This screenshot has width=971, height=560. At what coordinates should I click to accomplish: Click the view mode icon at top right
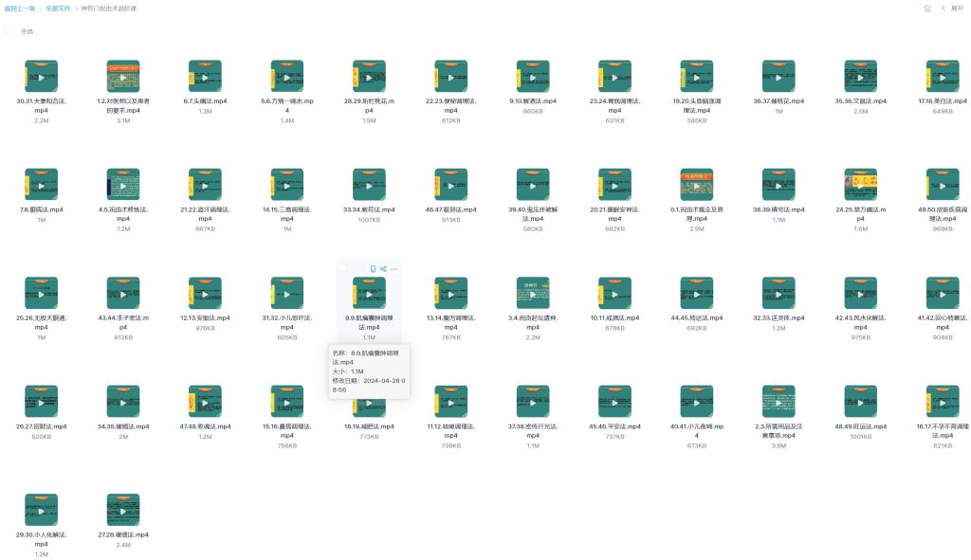[927, 9]
